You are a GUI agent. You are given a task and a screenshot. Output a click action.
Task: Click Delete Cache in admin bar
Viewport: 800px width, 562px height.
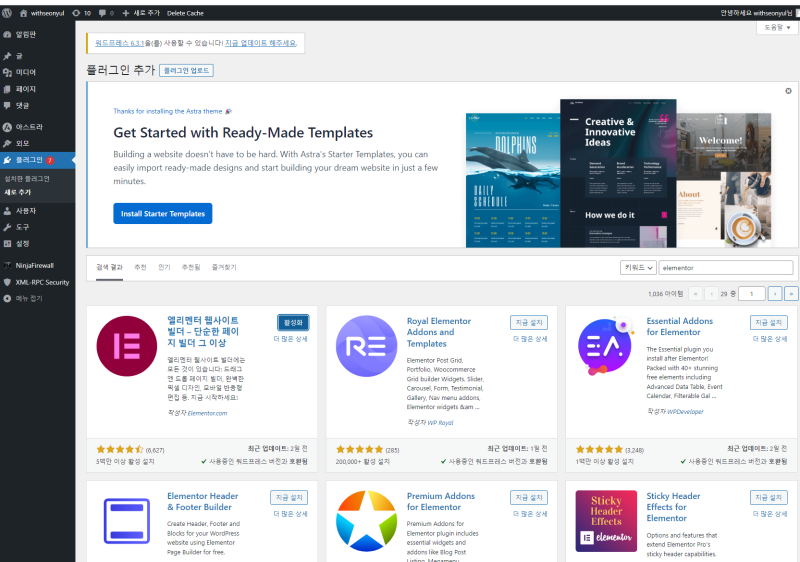pyautogui.click(x=185, y=13)
